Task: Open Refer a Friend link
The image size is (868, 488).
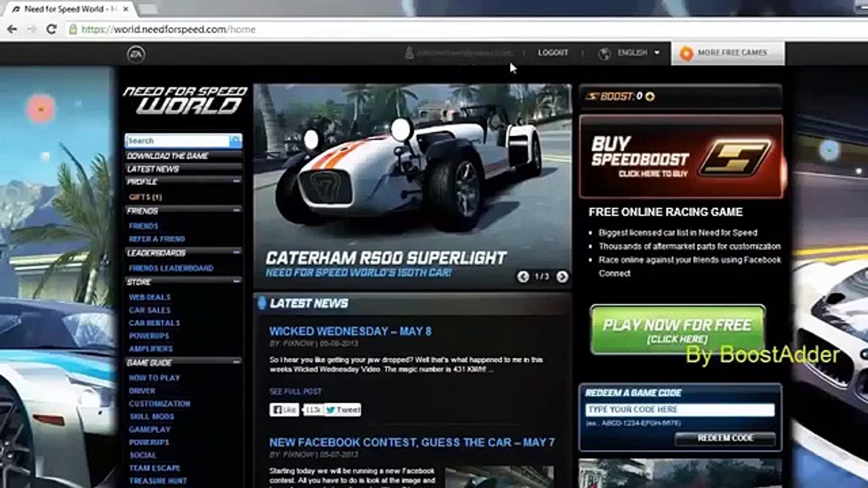Action: click(157, 239)
